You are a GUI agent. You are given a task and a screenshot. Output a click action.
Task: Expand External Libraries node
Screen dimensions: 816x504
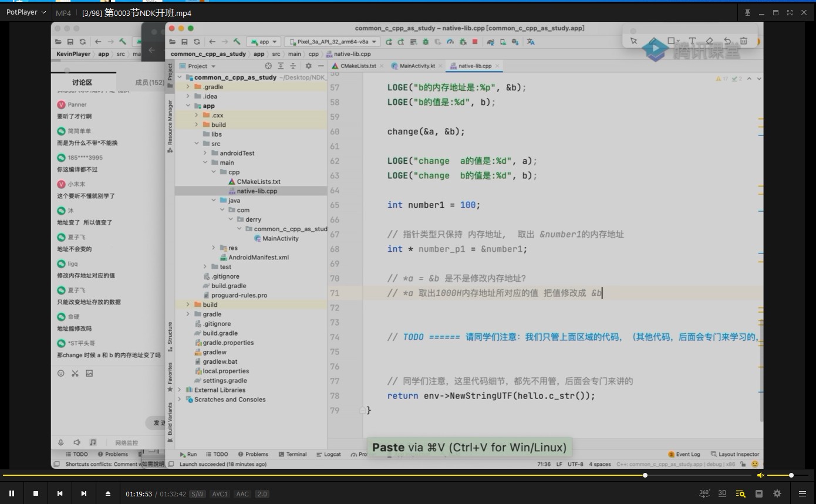tap(180, 390)
